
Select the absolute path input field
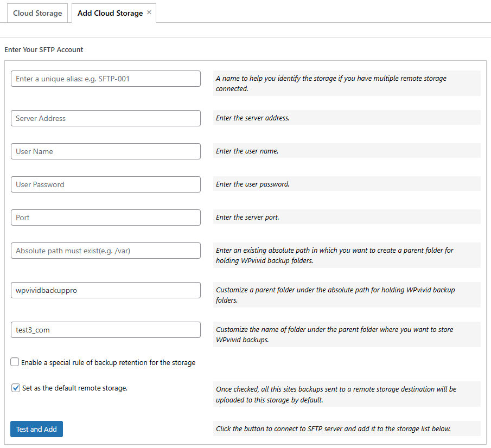click(x=105, y=251)
